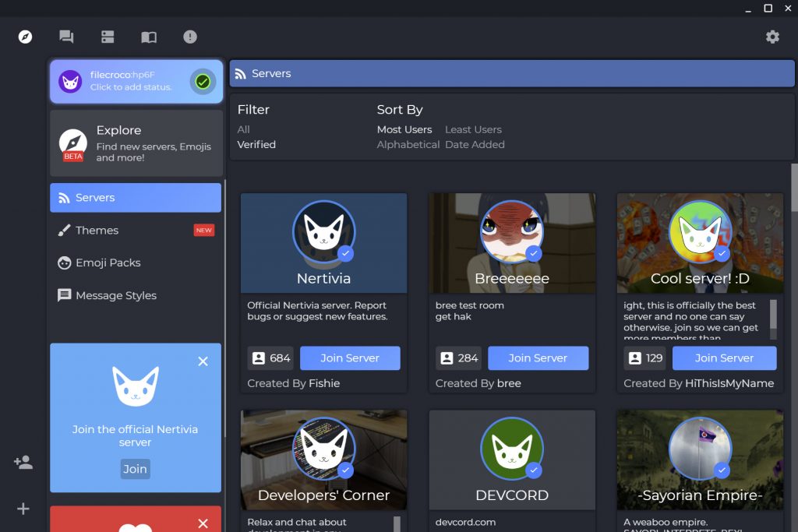Dismiss the red card with heart
Viewport: 798px width, 532px height.
(203, 523)
